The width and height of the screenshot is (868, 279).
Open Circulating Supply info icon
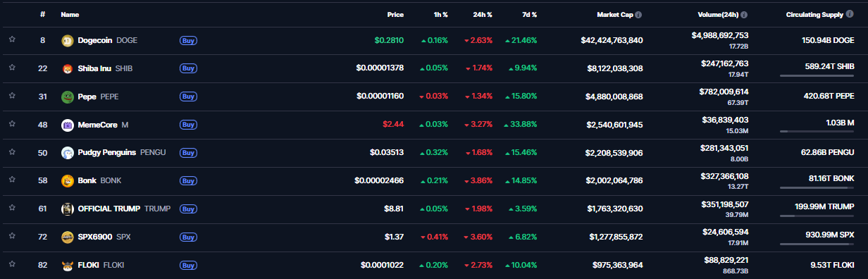(850, 14)
